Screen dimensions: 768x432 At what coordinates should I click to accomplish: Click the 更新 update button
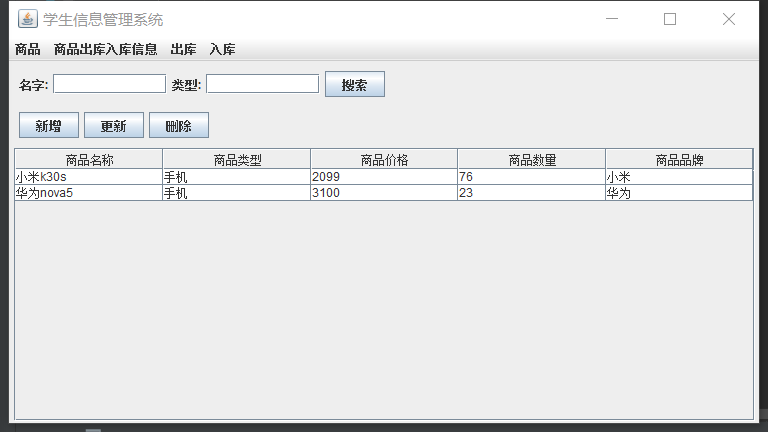113,125
